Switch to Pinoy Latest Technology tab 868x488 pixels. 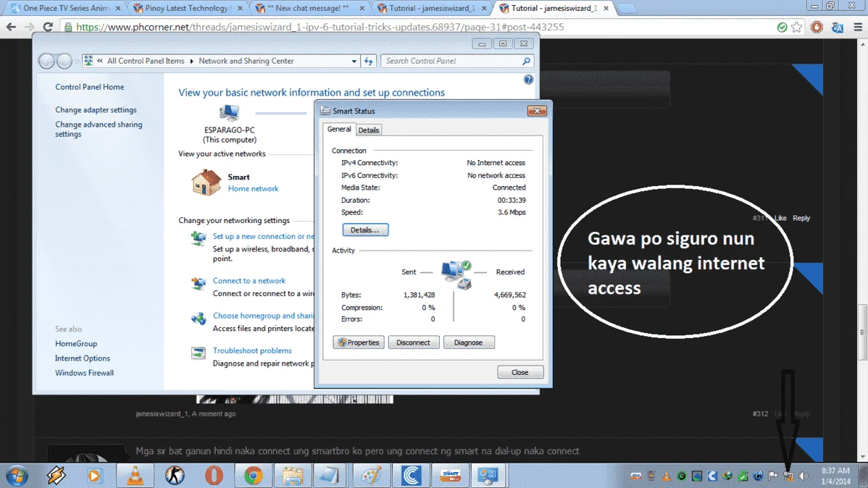pos(188,8)
